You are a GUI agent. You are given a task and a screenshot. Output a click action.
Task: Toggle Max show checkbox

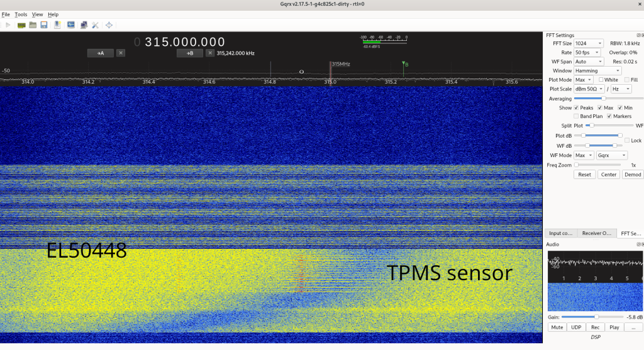click(x=600, y=107)
